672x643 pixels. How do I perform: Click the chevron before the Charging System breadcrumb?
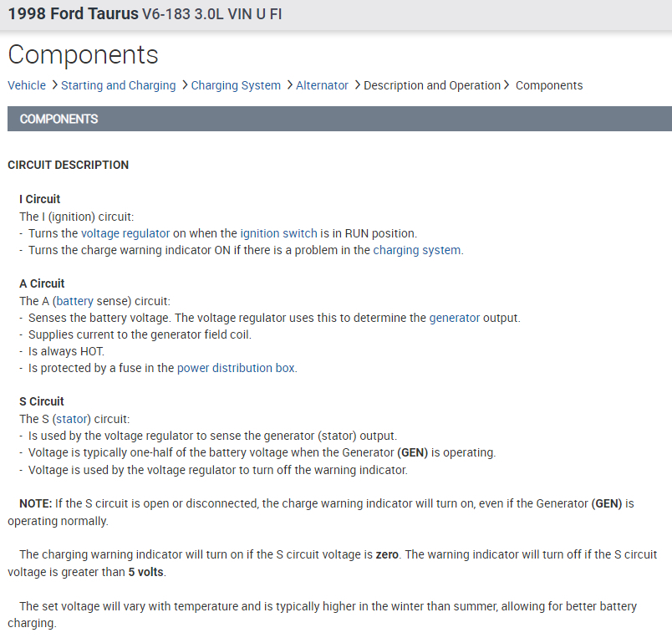pos(185,85)
